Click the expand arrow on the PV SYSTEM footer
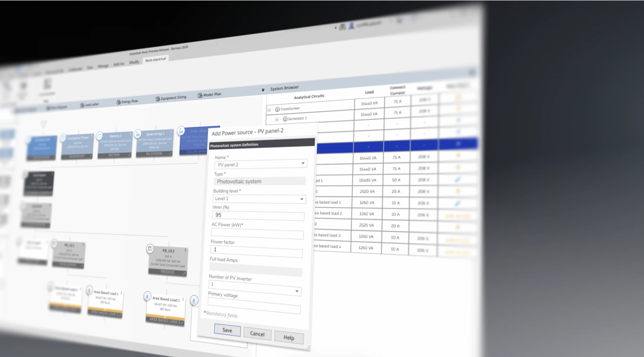Screen dimensions: 644x357 [x=170, y=153]
